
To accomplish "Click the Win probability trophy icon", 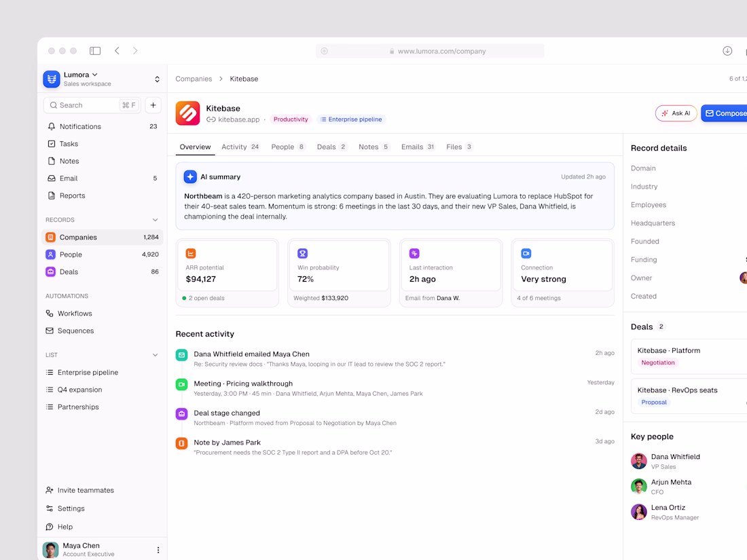I will click(302, 253).
